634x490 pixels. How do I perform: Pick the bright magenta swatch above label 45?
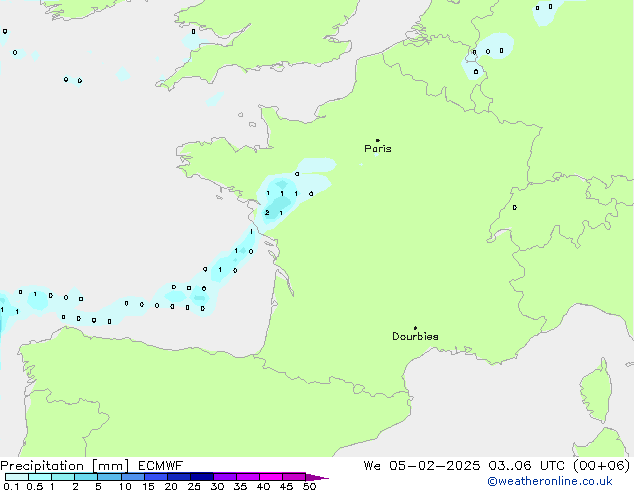[293, 477]
